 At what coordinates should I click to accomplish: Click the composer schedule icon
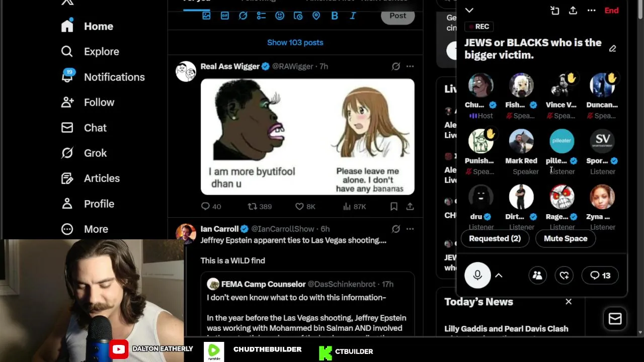pyautogui.click(x=298, y=16)
